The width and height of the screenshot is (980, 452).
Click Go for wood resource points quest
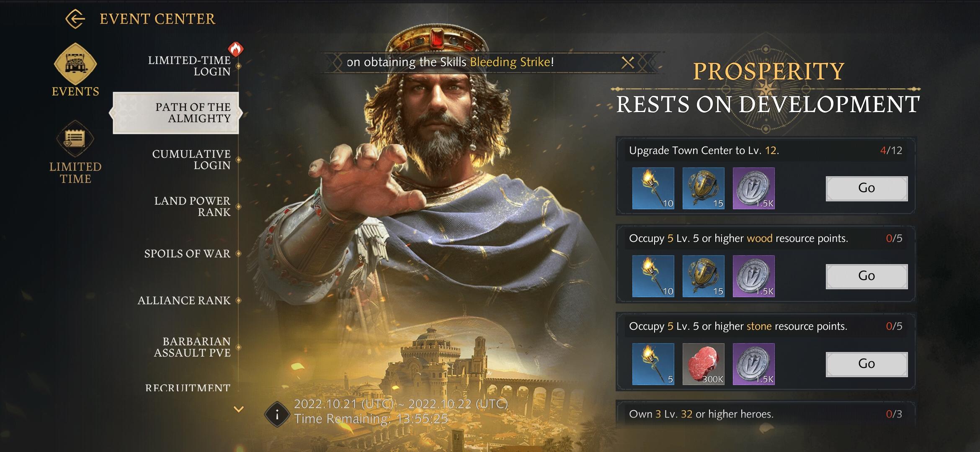coord(867,276)
